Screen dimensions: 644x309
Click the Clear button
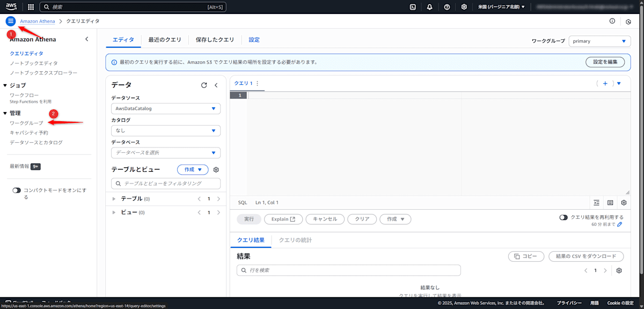point(362,219)
